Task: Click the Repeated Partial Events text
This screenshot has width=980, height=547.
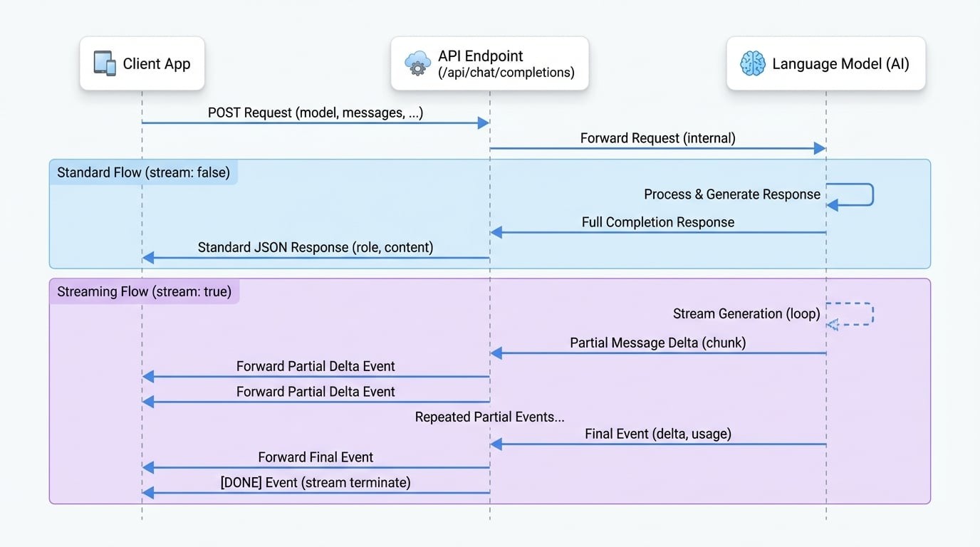Action: point(489,417)
